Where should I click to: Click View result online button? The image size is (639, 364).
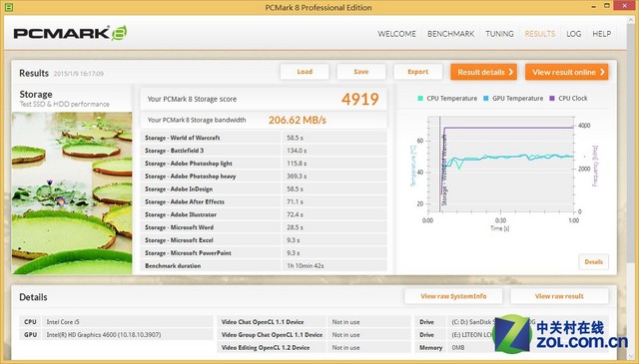coord(566,72)
